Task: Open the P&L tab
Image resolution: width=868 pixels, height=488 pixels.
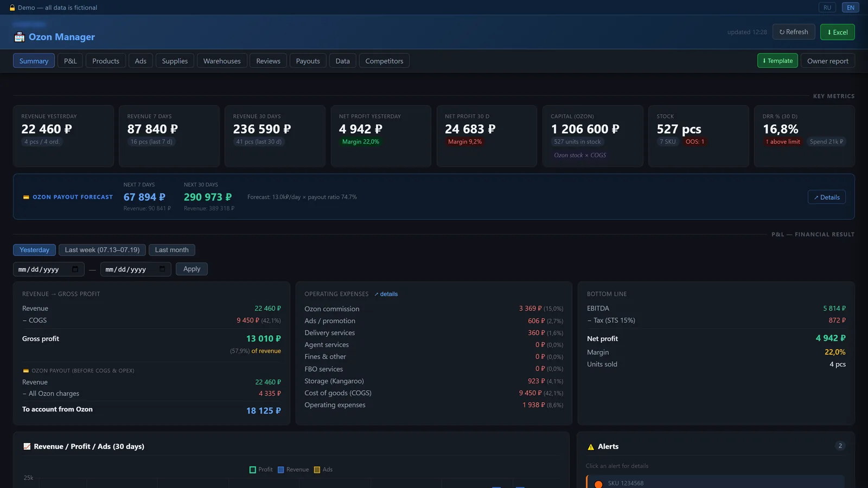Action: (x=71, y=61)
